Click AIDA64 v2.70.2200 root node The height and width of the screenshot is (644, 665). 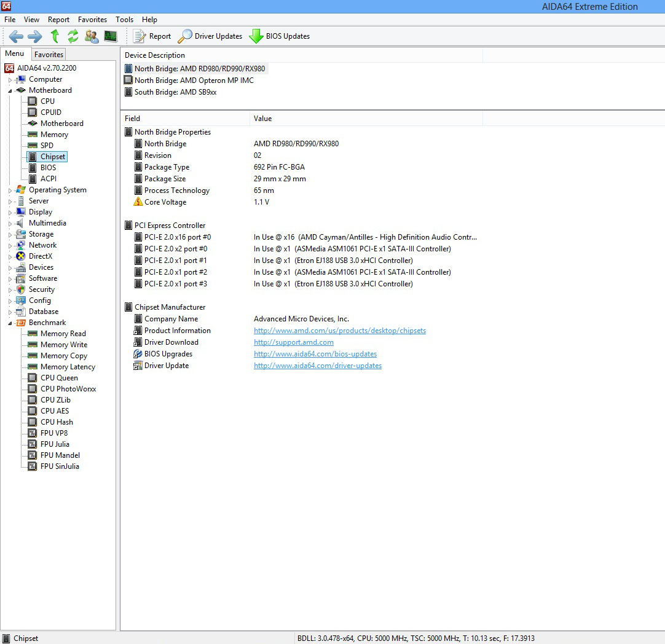[47, 68]
